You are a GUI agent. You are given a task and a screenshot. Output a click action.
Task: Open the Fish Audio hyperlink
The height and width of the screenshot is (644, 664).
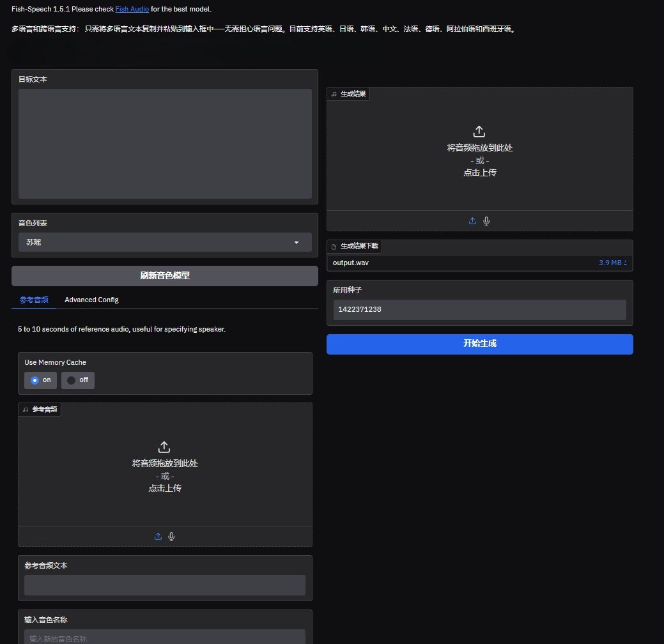click(132, 10)
